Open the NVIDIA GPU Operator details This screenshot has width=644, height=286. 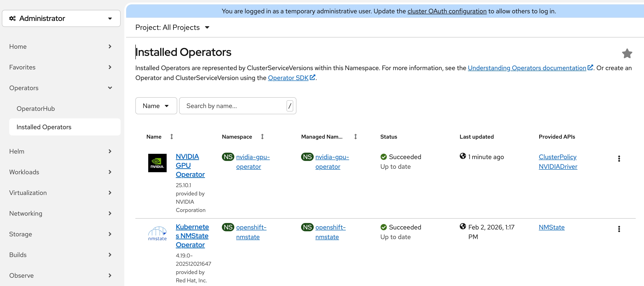[x=190, y=165]
